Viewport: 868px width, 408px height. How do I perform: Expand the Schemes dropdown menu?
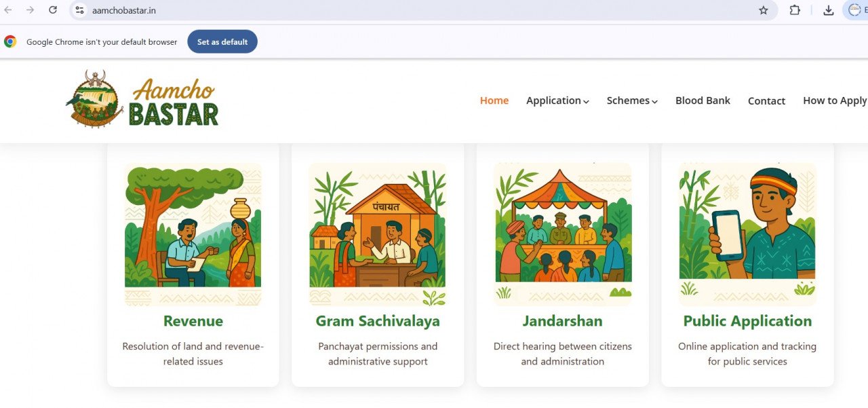pyautogui.click(x=632, y=100)
